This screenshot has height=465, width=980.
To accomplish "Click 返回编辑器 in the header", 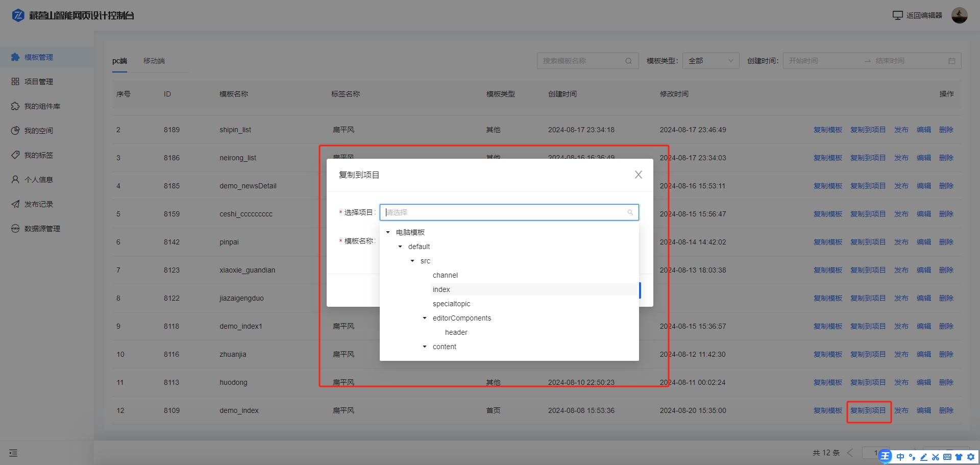I will 917,15.
